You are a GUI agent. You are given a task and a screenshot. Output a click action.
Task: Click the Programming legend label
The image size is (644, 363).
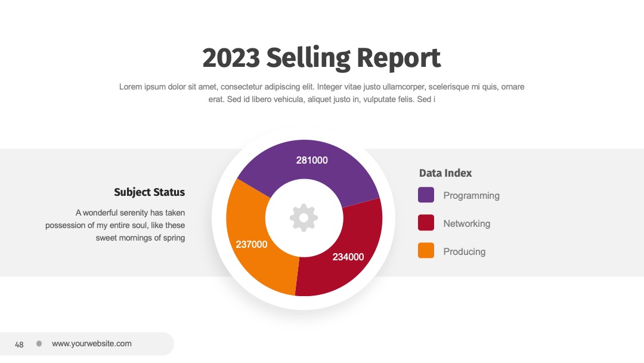(472, 196)
